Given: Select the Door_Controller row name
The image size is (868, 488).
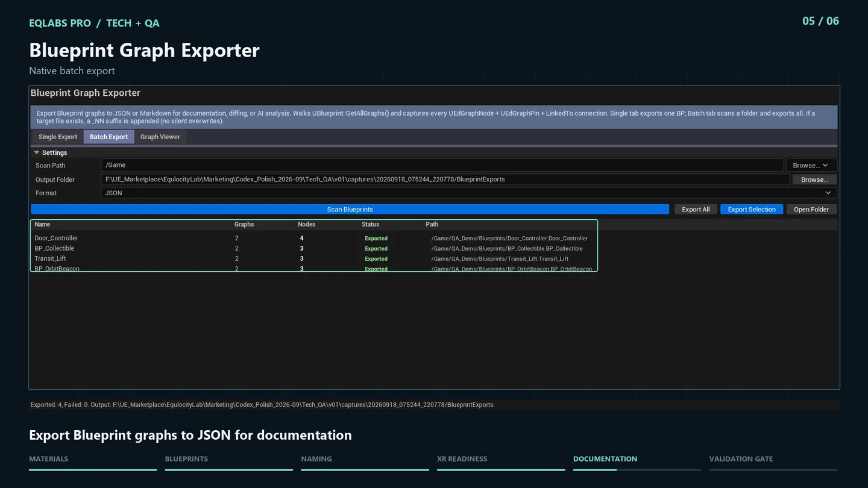Looking at the screenshot, I should pos(56,238).
